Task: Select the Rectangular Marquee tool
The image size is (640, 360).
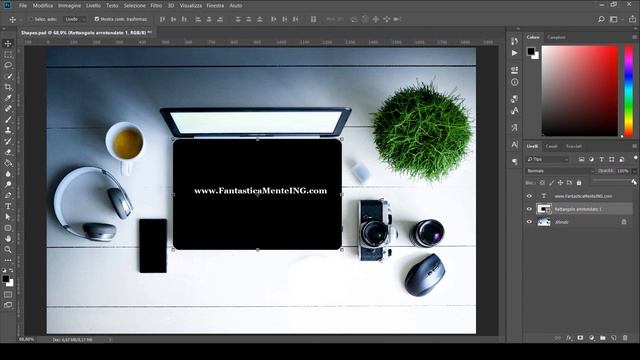Action: tap(8, 55)
